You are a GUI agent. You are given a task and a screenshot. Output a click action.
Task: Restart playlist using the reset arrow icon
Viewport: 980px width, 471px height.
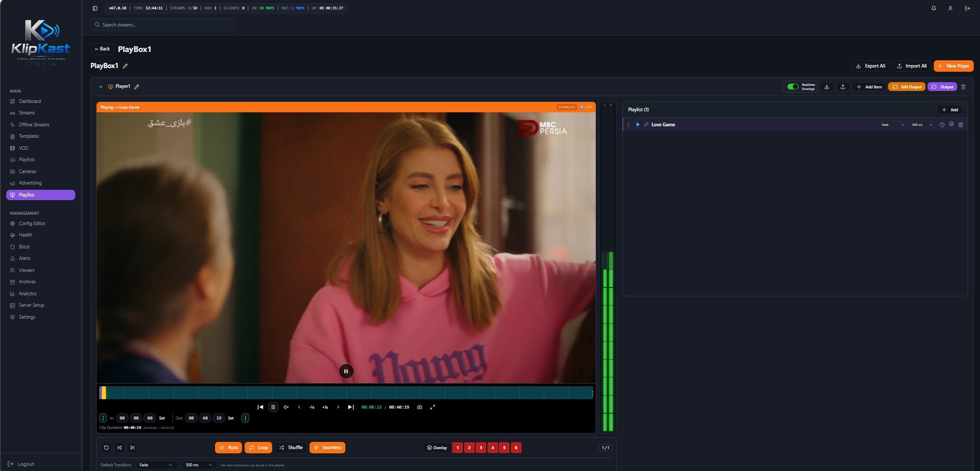pos(106,448)
